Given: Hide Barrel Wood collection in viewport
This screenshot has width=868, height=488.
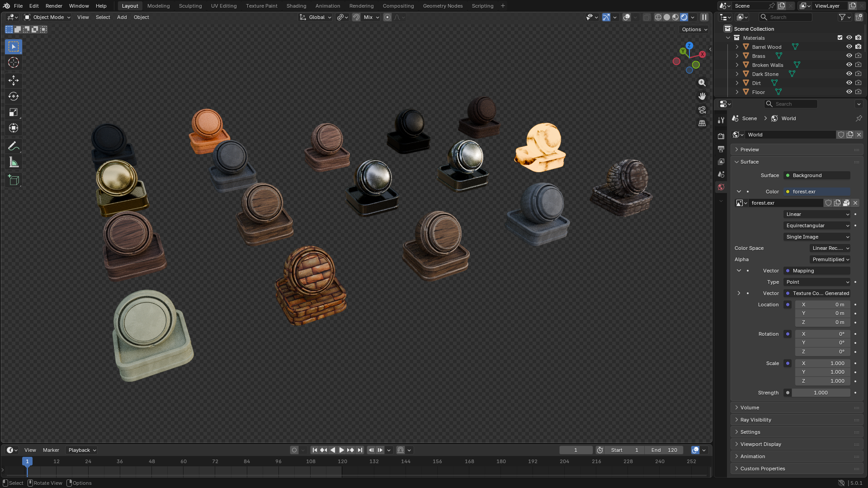Looking at the screenshot, I should [x=849, y=47].
